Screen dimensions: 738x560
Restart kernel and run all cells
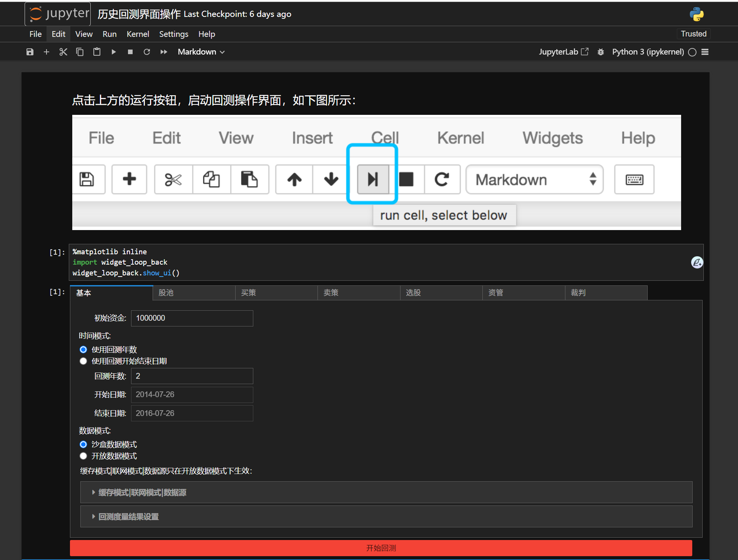[x=164, y=52]
